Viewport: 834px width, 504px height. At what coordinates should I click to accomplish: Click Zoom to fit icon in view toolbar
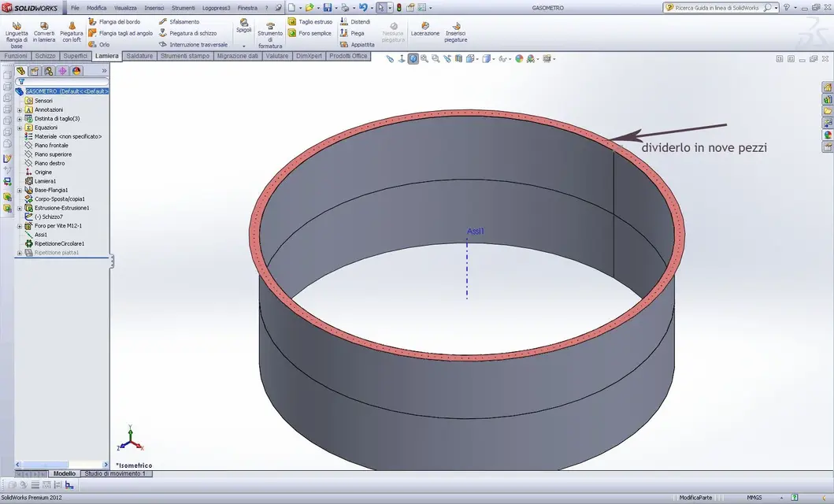[x=424, y=59]
